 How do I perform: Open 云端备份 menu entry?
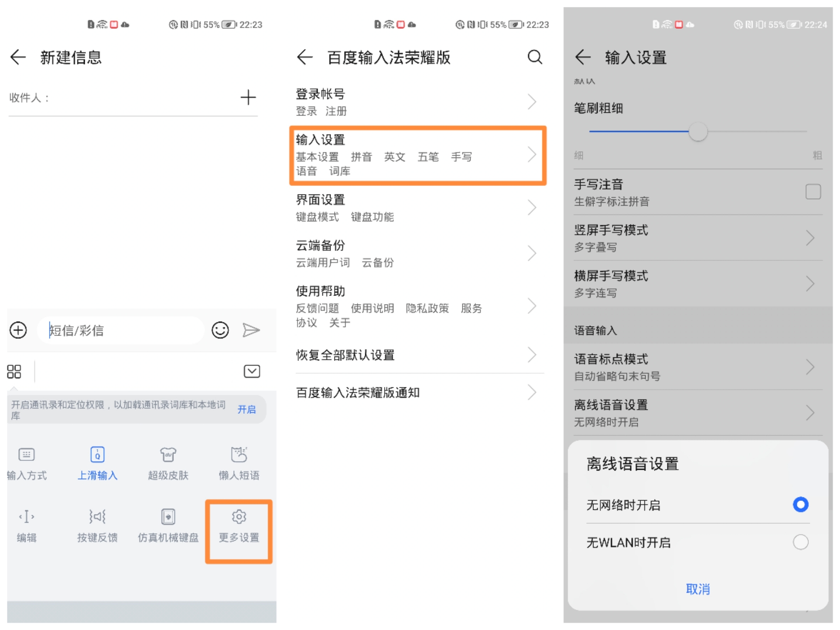[418, 254]
